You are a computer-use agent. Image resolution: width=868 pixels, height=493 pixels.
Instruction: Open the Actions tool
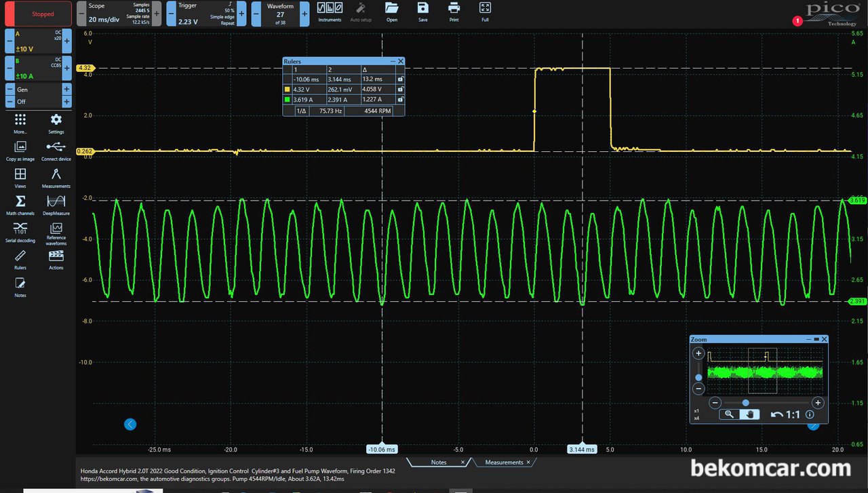click(x=56, y=258)
